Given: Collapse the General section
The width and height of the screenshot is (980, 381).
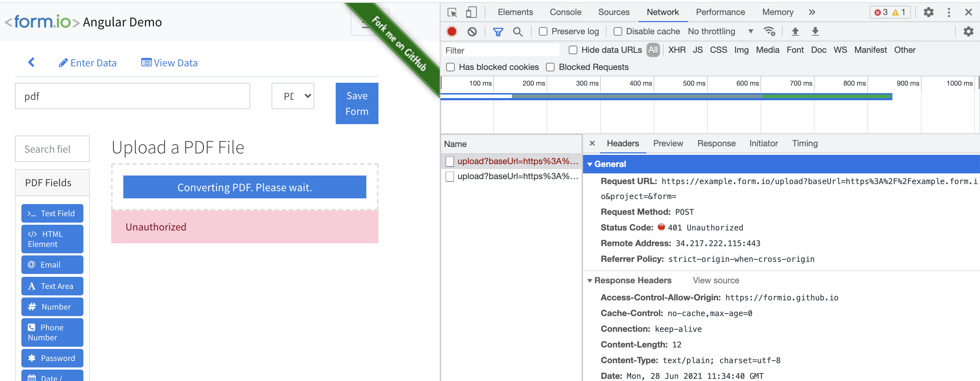Looking at the screenshot, I should pyautogui.click(x=590, y=164).
